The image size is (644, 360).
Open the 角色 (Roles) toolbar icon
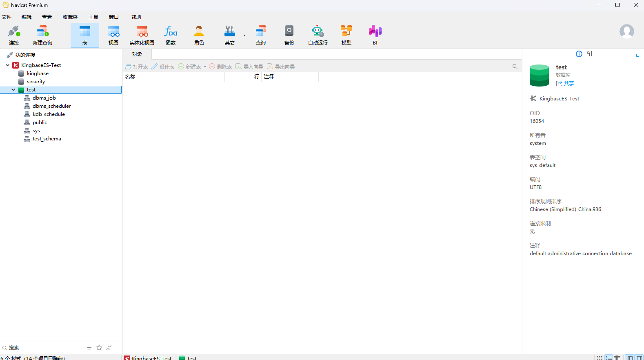coord(199,35)
